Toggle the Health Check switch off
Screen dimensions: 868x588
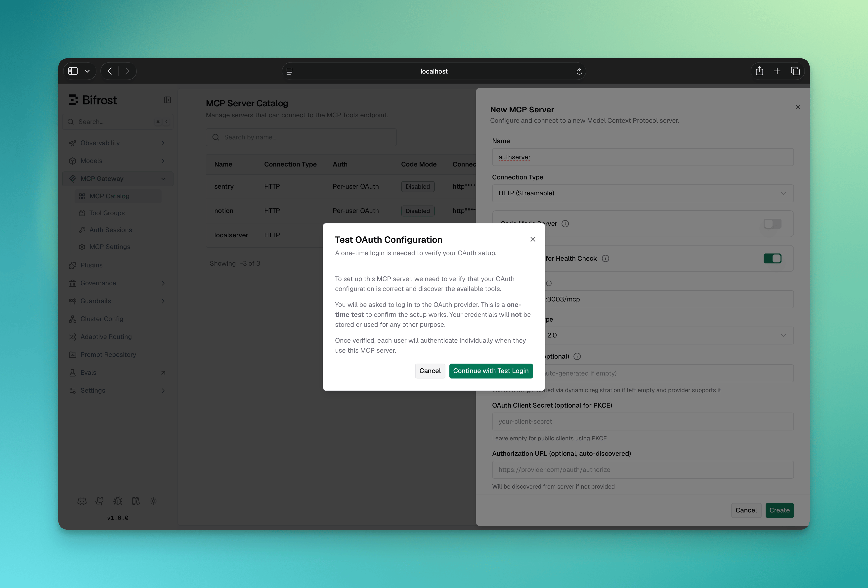tap(772, 258)
